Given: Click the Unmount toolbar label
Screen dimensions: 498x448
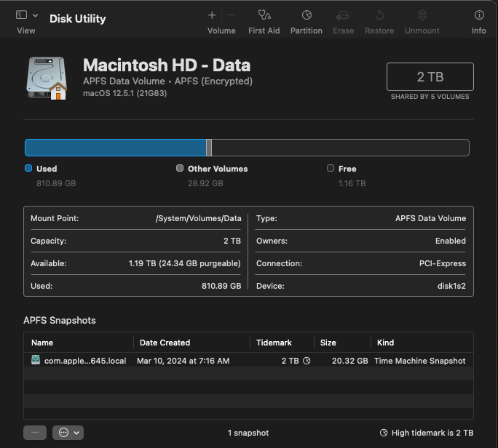Looking at the screenshot, I should click(x=422, y=31).
